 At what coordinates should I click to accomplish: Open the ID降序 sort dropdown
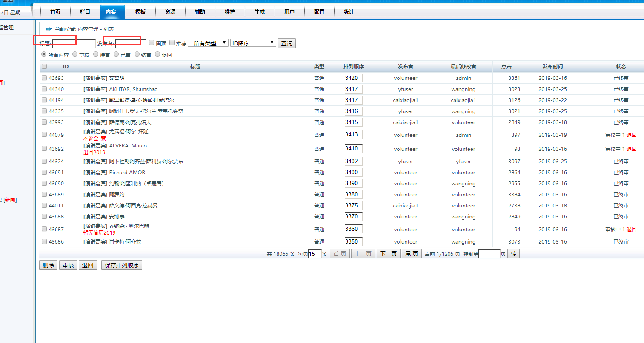click(253, 43)
